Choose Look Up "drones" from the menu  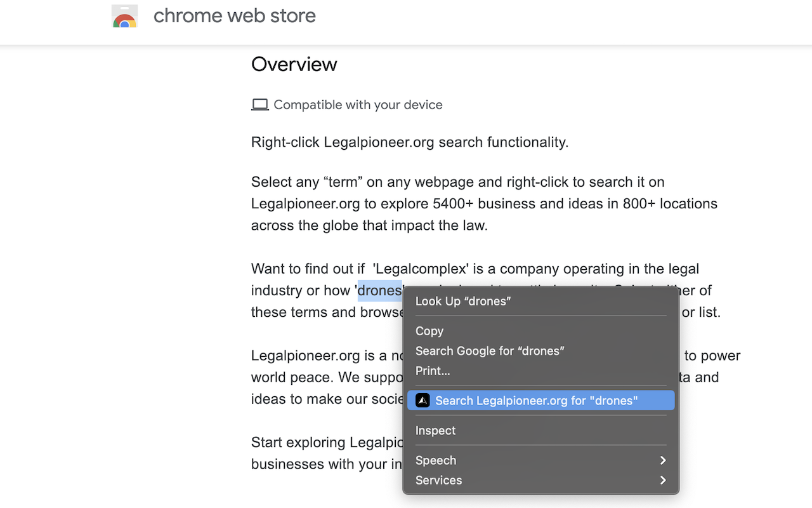click(x=462, y=301)
